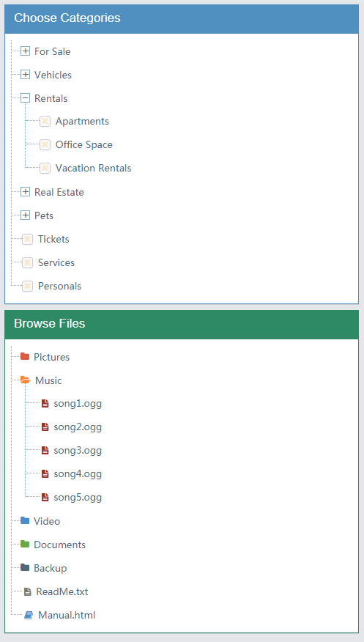Click the blue Video folder icon

pos(25,521)
